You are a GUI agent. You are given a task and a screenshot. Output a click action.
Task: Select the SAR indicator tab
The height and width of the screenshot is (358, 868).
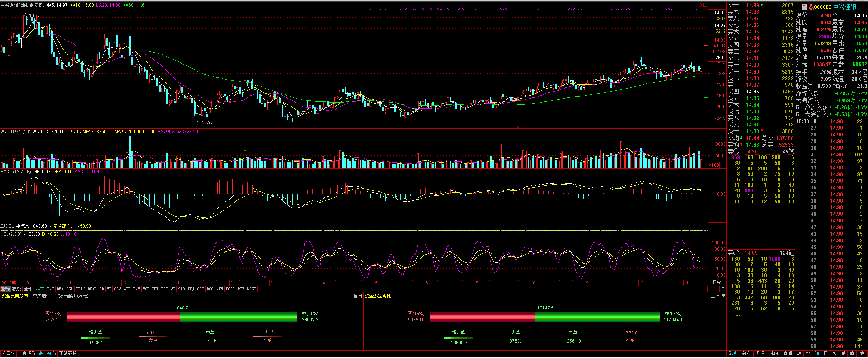coord(181,289)
